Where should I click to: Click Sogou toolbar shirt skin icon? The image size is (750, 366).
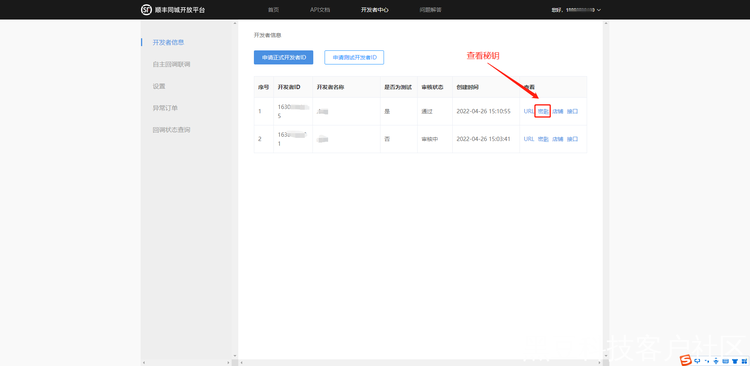click(x=735, y=361)
